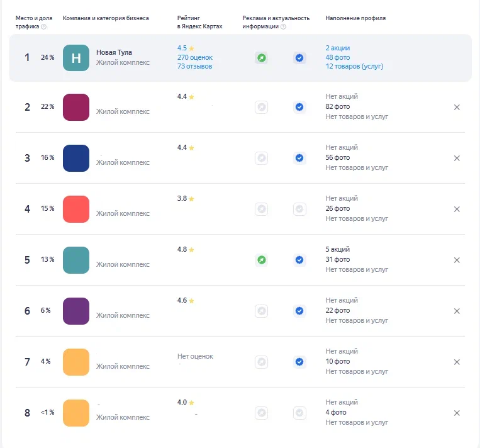Open the 2 акции link
Viewport: 480px width, 448px height.
tap(338, 48)
